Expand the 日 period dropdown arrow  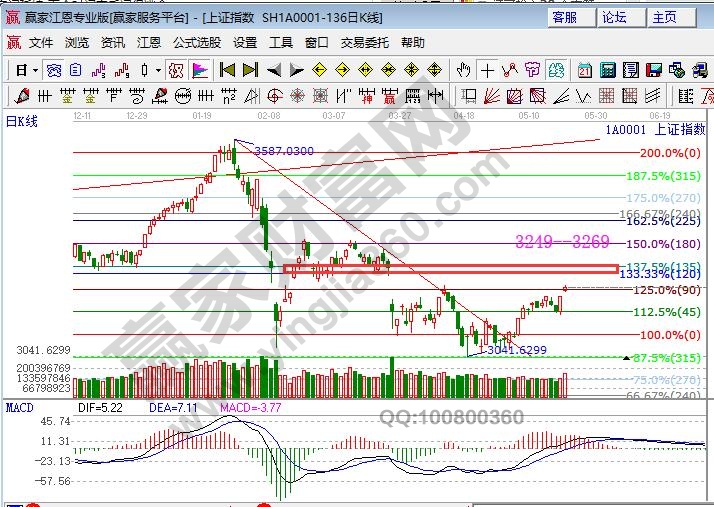tap(35, 70)
